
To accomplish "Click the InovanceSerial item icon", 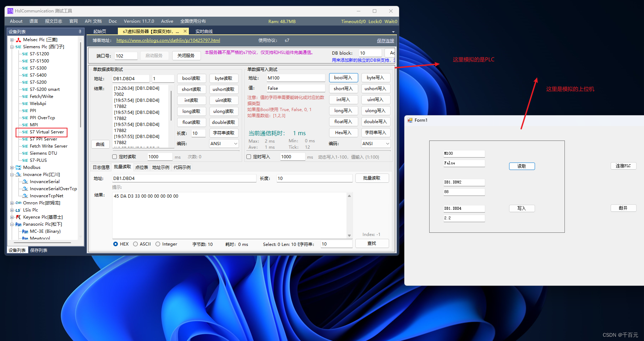I will tap(25, 182).
